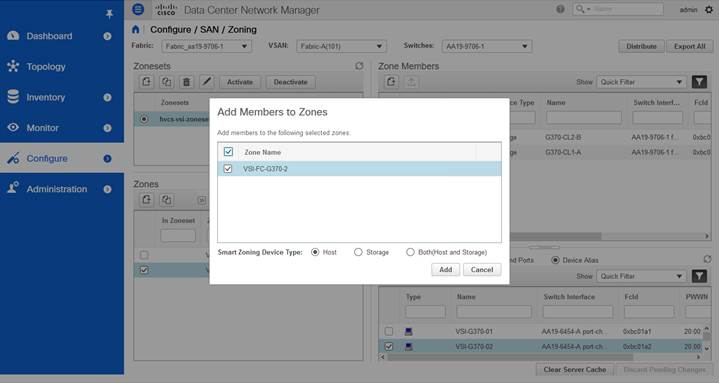Open the Switches AA19-9706-1 dropdown
Screen dimensions: 719x383
(x=487, y=46)
